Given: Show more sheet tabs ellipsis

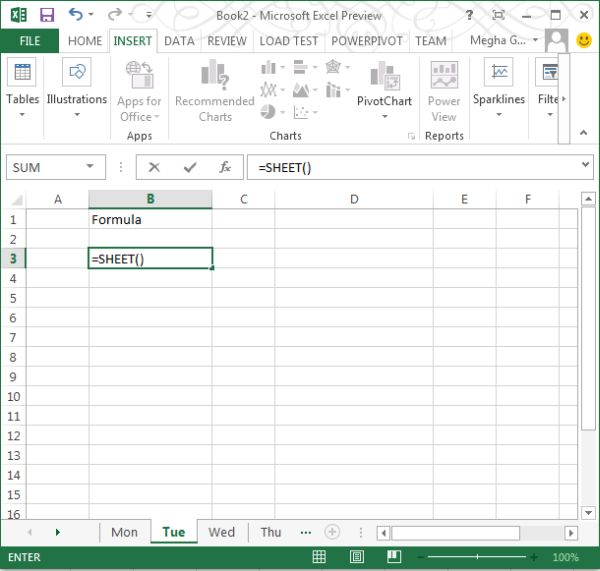Looking at the screenshot, I should tap(306, 532).
